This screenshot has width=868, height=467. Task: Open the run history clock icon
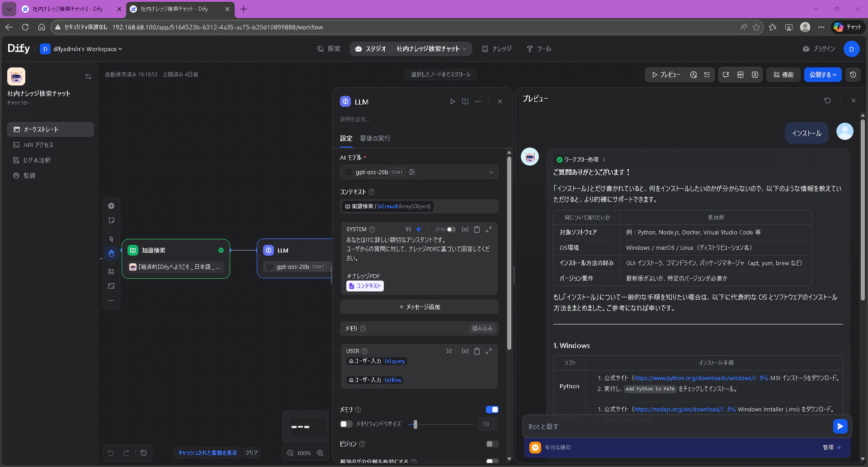(x=693, y=75)
